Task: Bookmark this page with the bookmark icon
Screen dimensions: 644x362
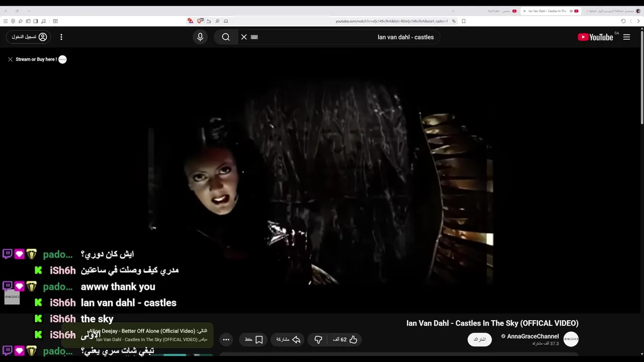Action: click(x=463, y=21)
